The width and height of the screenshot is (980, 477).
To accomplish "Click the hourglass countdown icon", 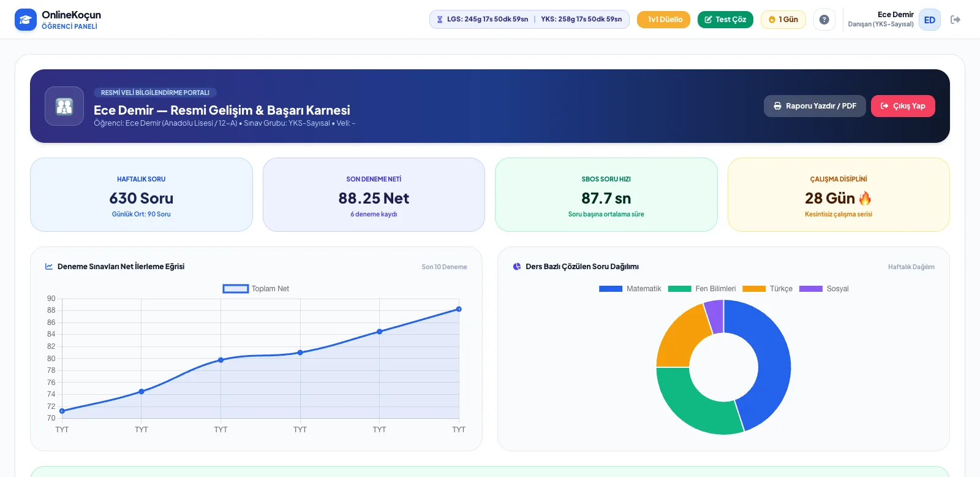I will (440, 20).
